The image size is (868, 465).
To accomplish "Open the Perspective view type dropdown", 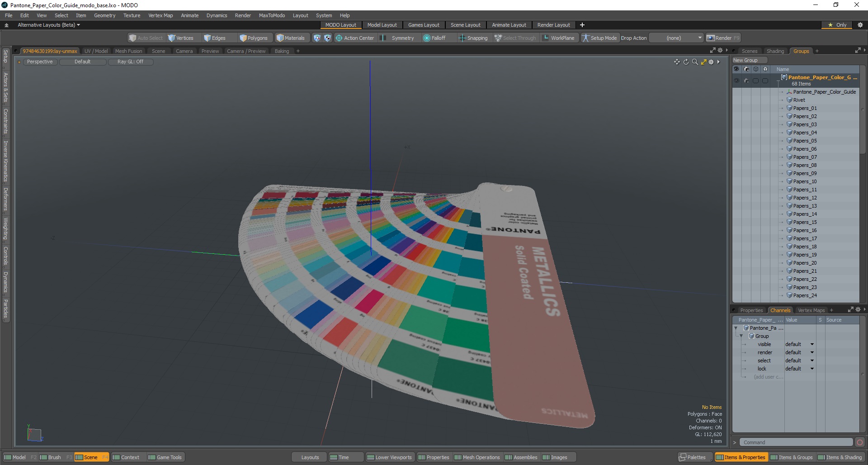I will click(40, 62).
